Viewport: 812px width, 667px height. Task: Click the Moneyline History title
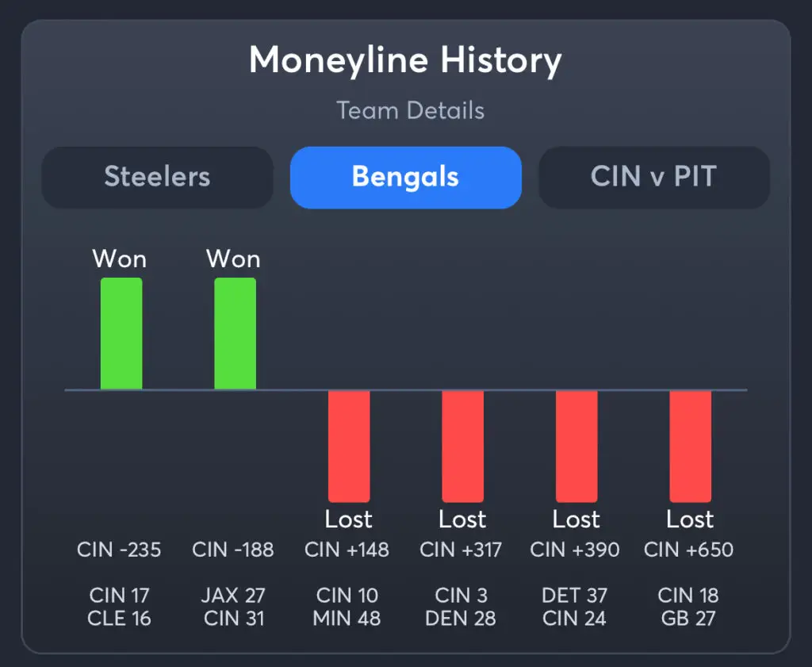pos(405,60)
